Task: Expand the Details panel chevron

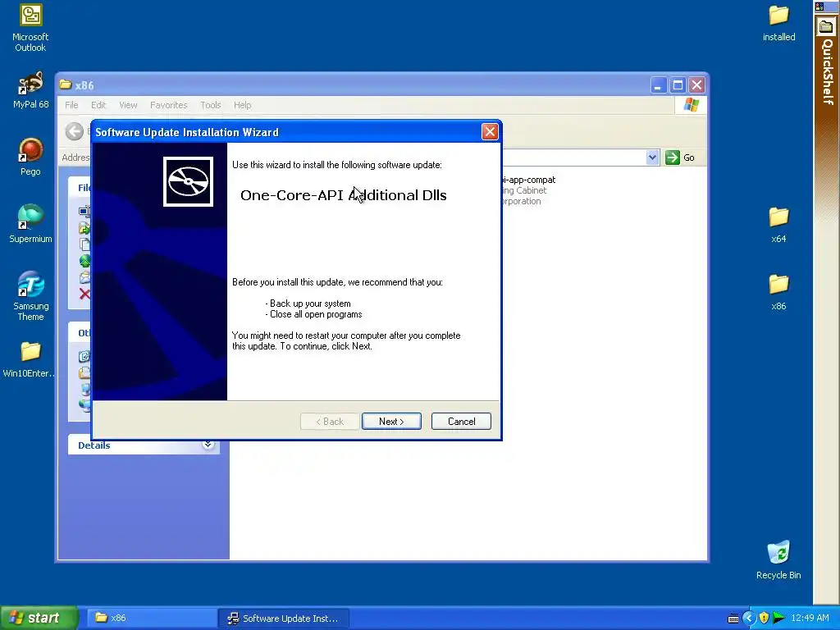Action: [208, 445]
